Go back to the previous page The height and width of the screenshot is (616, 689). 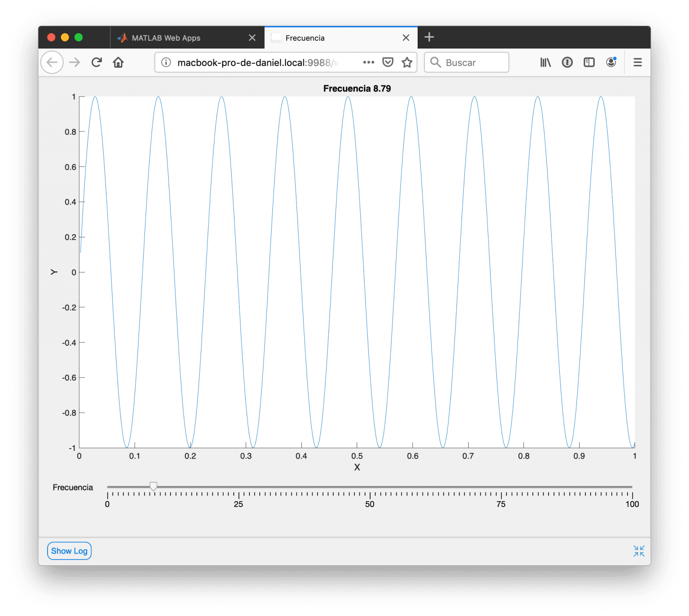pyautogui.click(x=52, y=62)
